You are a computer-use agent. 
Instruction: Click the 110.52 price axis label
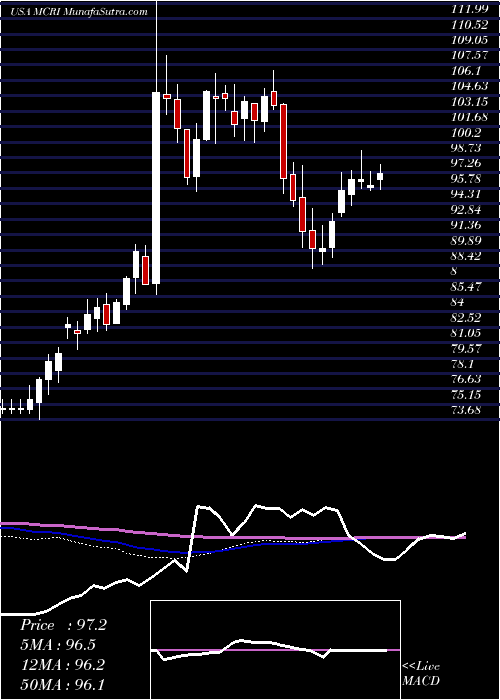pyautogui.click(x=470, y=24)
